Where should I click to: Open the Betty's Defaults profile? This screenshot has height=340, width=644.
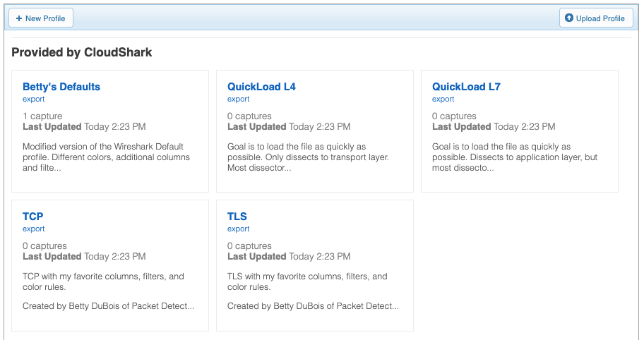click(61, 87)
